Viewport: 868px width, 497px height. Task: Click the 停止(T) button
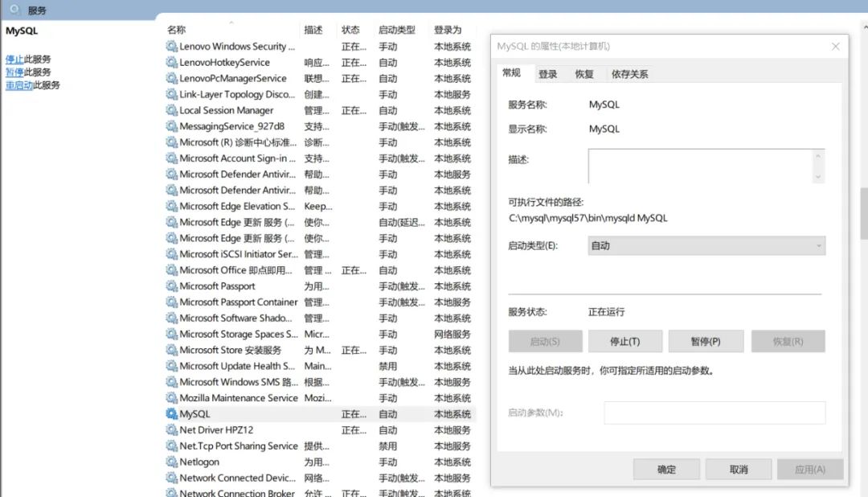625,342
